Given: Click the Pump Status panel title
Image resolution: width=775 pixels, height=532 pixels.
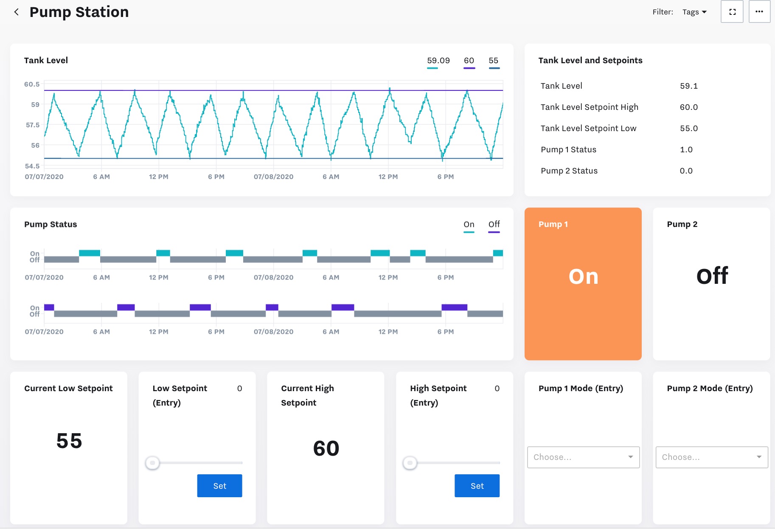Looking at the screenshot, I should click(51, 224).
